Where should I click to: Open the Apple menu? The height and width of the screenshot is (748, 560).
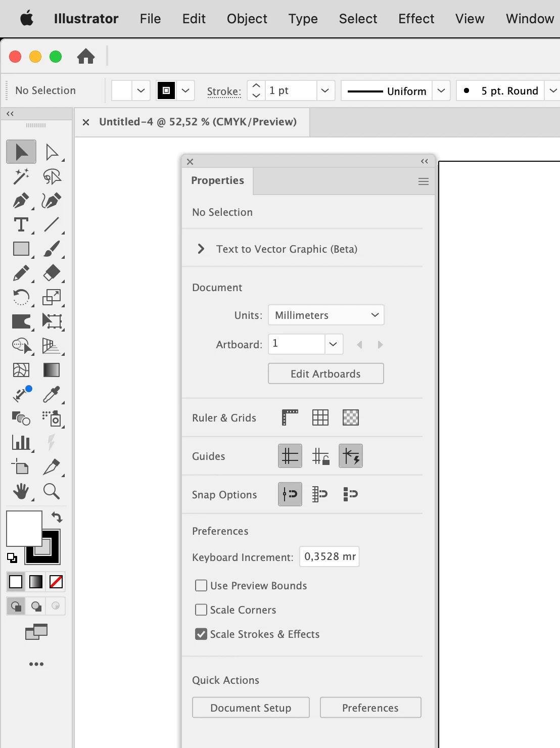pos(27,19)
